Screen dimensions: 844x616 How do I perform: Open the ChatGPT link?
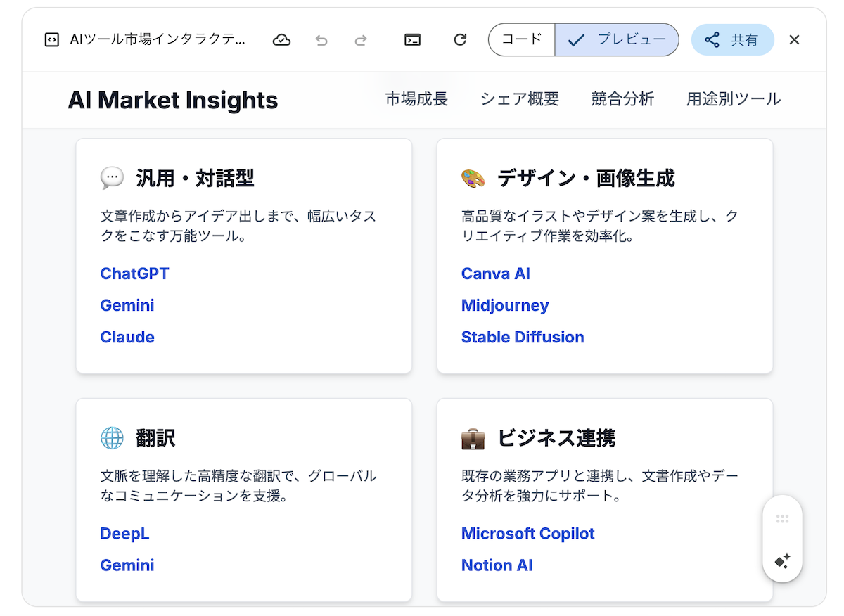135,274
